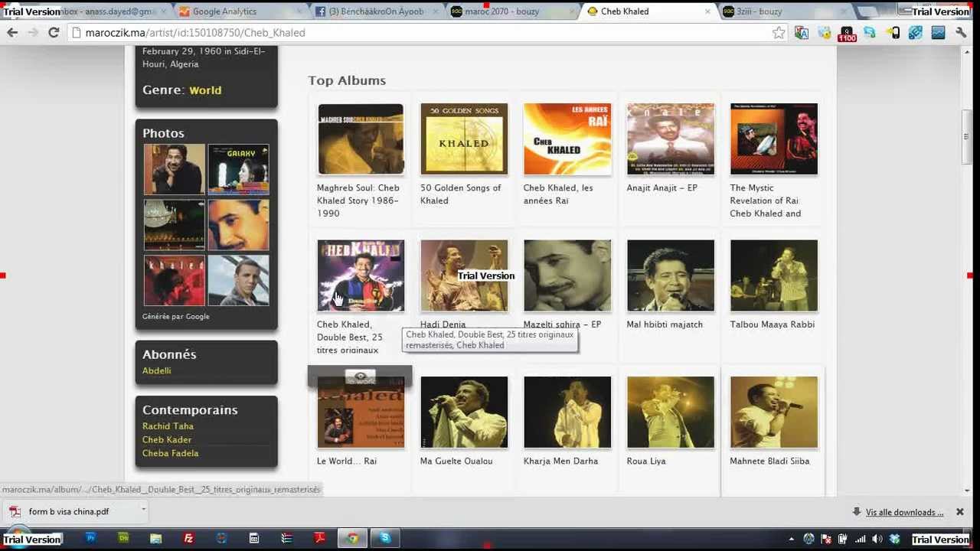The image size is (980, 551).
Task: Open the Le World... Rai album cover
Action: [x=361, y=412]
